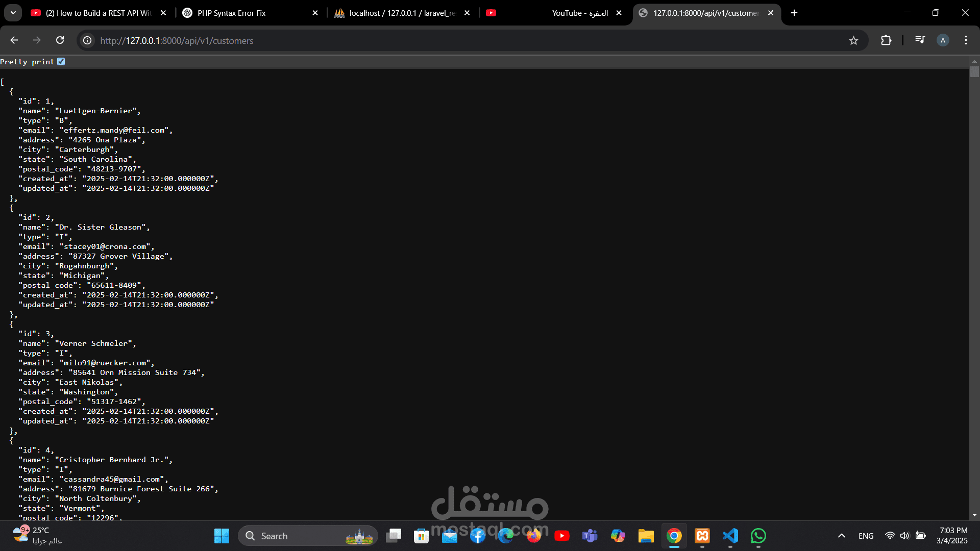View site information icon in address bar

tap(88, 40)
